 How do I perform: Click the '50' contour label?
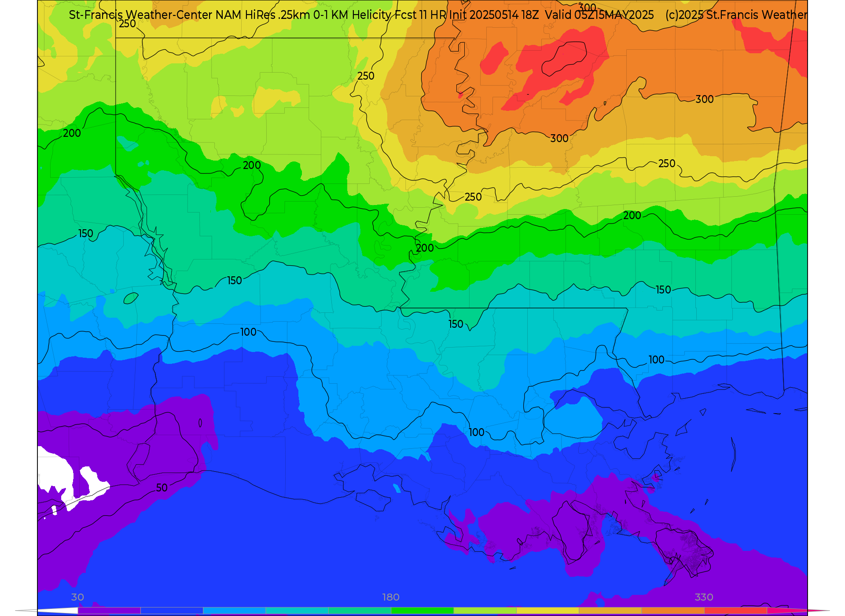[x=162, y=488]
